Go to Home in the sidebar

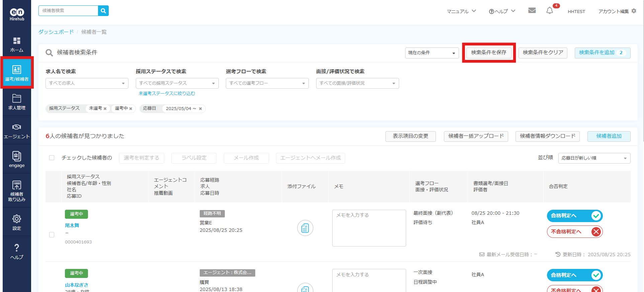click(x=17, y=44)
